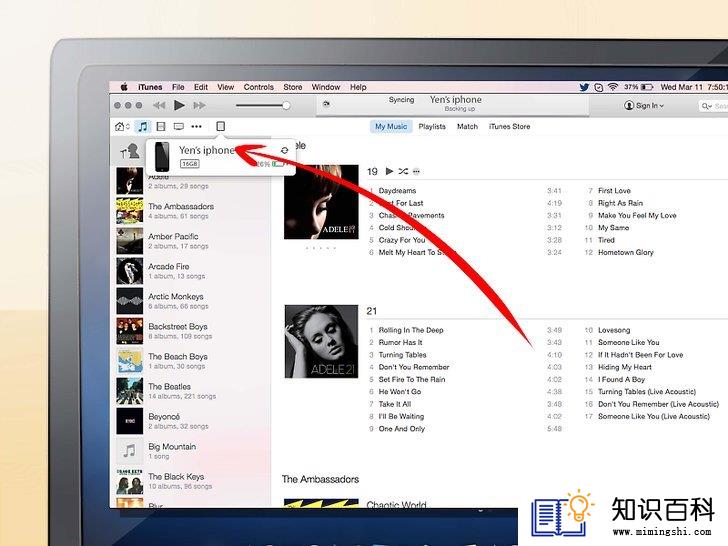This screenshot has width=728, height=546.
Task: Open the File menu
Action: click(x=178, y=87)
